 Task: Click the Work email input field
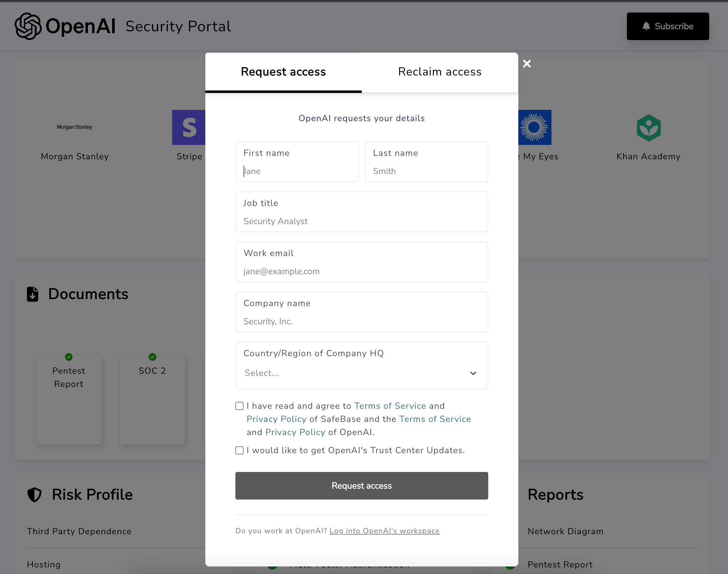tap(361, 271)
